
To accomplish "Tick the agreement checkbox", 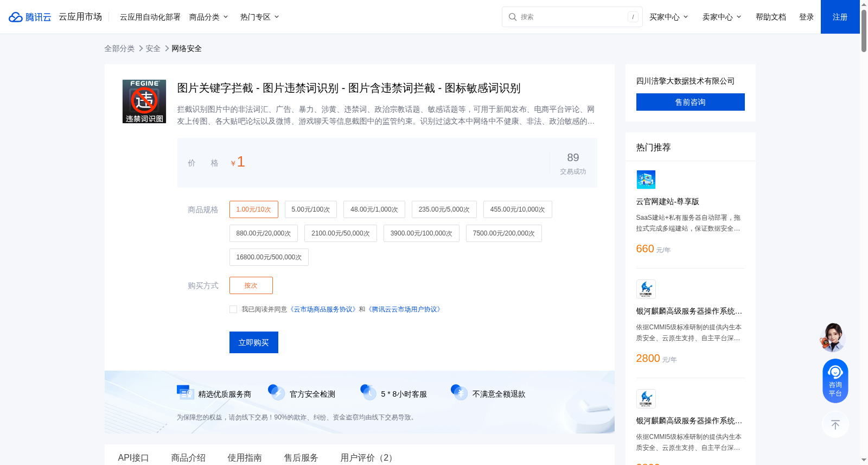I will point(233,309).
